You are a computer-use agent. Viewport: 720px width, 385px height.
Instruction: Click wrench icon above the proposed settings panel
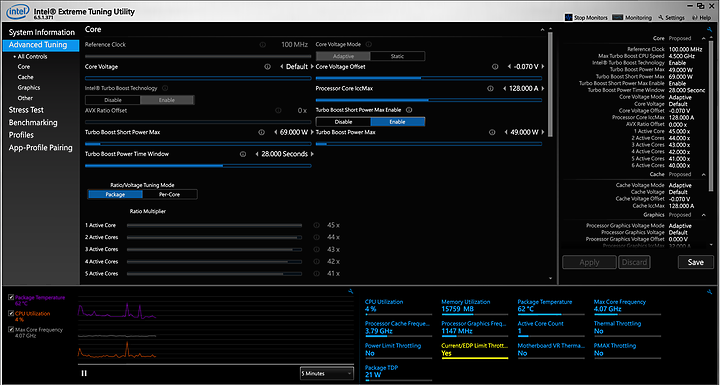709,29
